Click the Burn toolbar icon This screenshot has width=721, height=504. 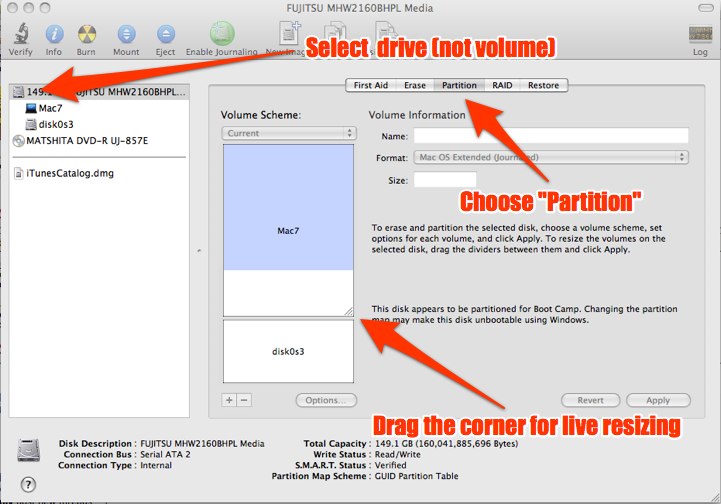(x=86, y=34)
